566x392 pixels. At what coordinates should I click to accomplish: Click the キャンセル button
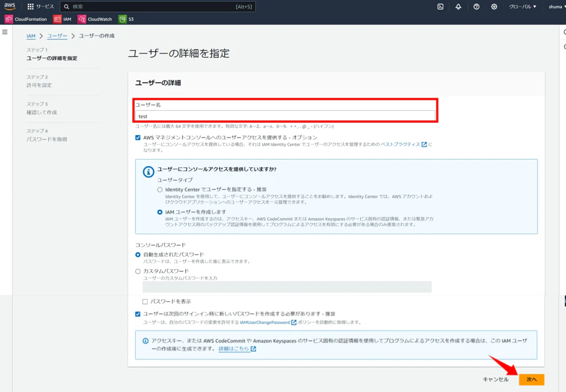point(495,380)
